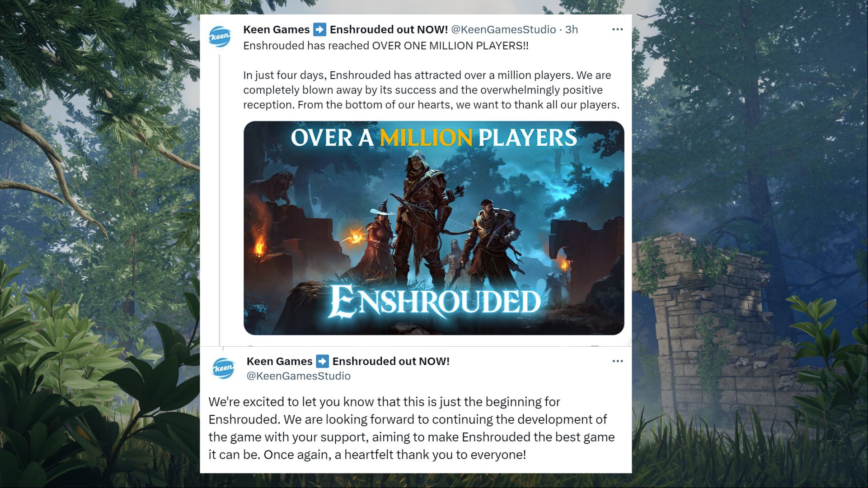Image resolution: width=868 pixels, height=488 pixels.
Task: Open the tweet via the 3h timestamp
Action: click(572, 30)
